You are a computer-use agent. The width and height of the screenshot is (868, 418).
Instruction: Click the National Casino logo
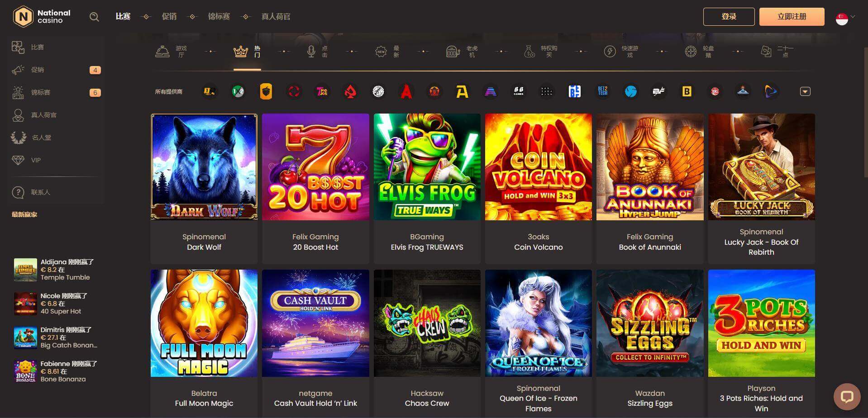point(42,17)
